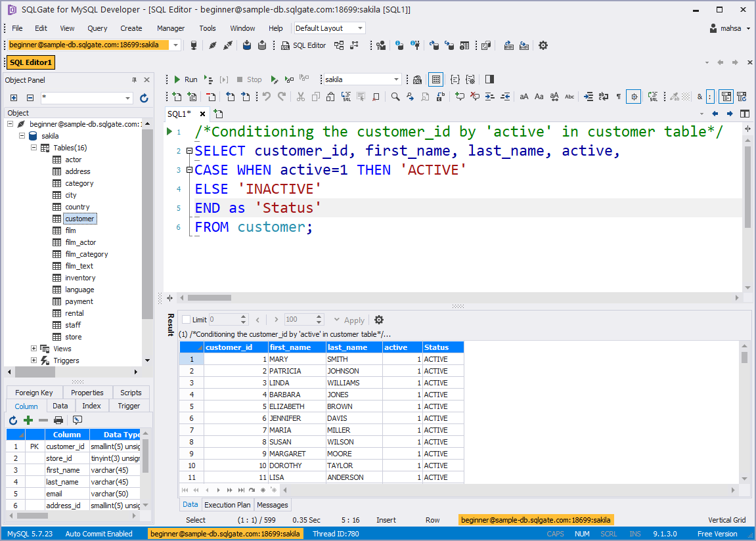
Task: Increase the fetch count 100 stepper
Action: (319, 316)
